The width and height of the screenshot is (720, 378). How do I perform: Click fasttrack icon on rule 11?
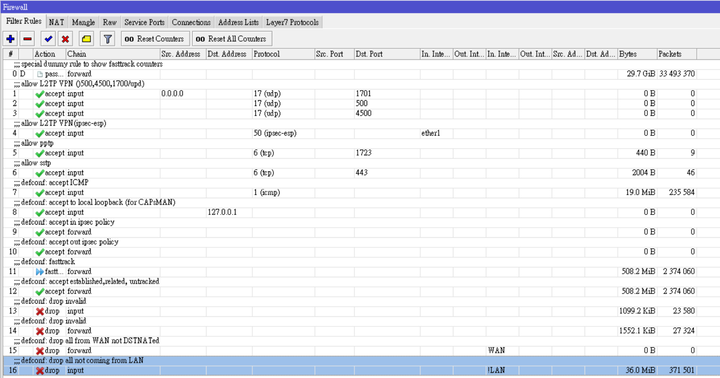[40, 271]
